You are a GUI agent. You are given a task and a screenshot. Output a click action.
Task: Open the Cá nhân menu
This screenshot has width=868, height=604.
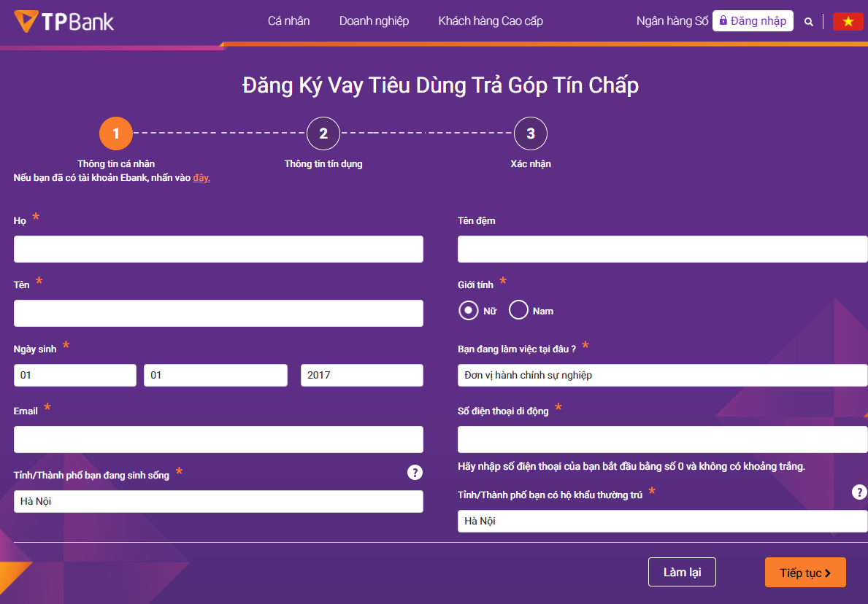pyautogui.click(x=288, y=21)
